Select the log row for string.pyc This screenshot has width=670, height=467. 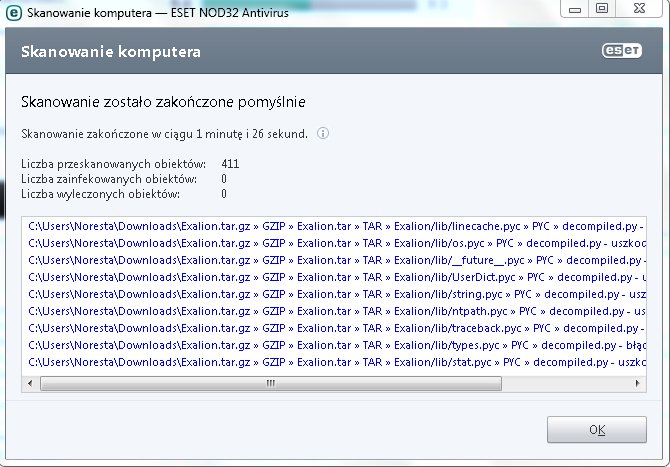pyautogui.click(x=334, y=294)
